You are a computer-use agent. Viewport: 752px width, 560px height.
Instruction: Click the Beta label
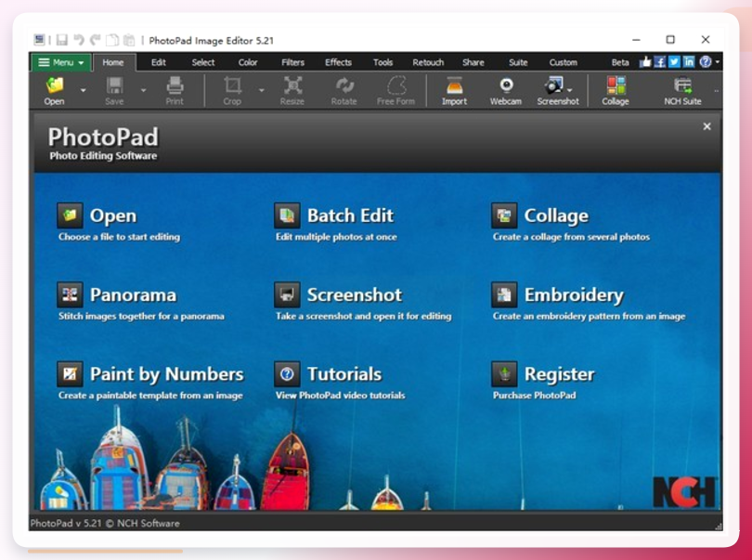coord(620,62)
